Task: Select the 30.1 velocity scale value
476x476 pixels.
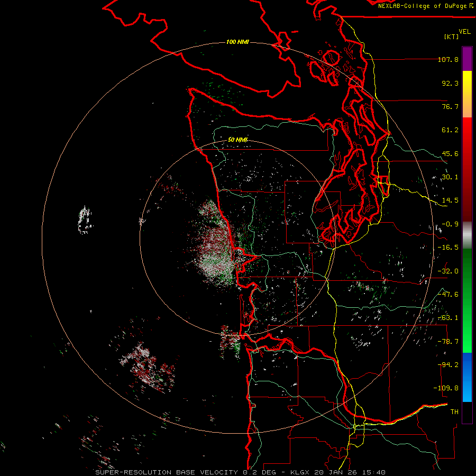Action: [x=450, y=177]
